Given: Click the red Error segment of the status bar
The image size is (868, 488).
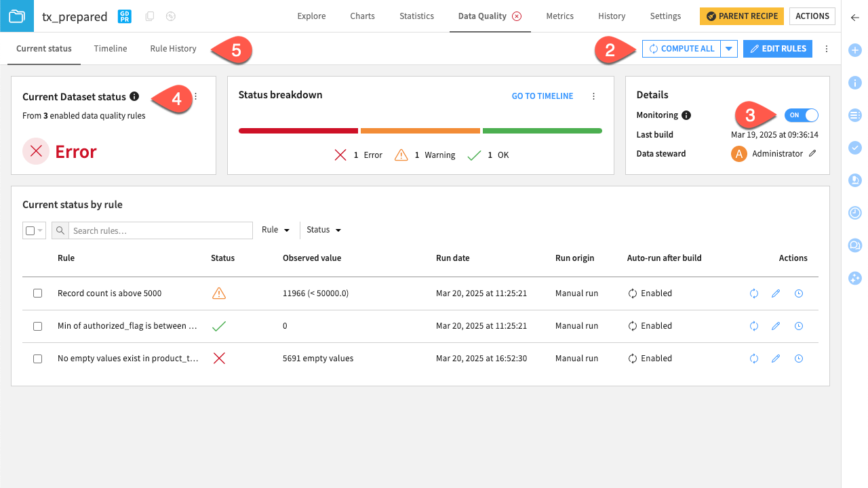Looking at the screenshot, I should pos(298,130).
